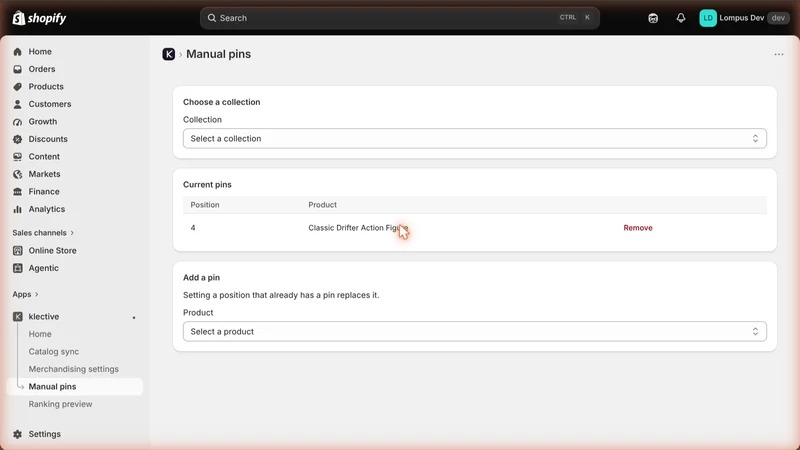Click the klective K breadcrumb icon
Viewport: 800px width, 450px height.
(169, 54)
